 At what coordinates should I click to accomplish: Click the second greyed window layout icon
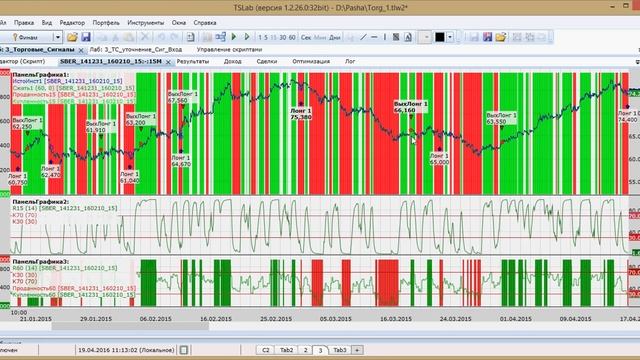(x=530, y=37)
